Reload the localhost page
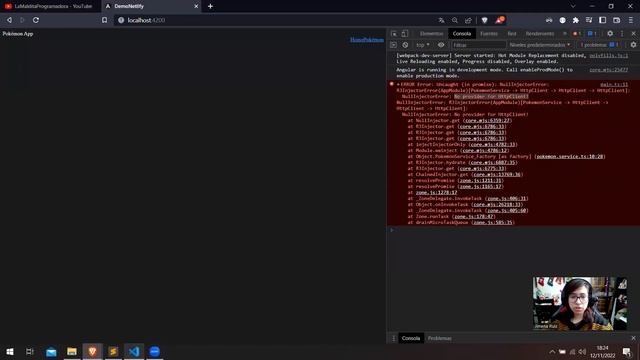 36,20
